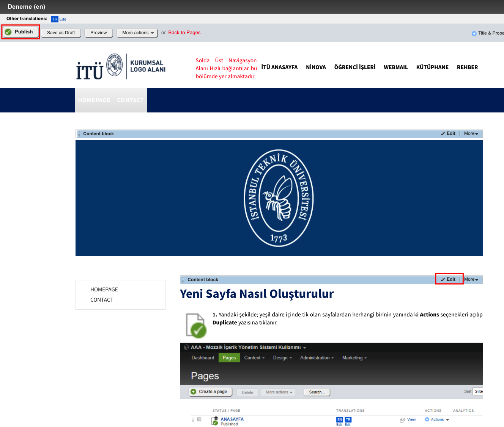This screenshot has width=504, height=427.
Task: Open the WEBMAIL quick link
Action: (396, 67)
